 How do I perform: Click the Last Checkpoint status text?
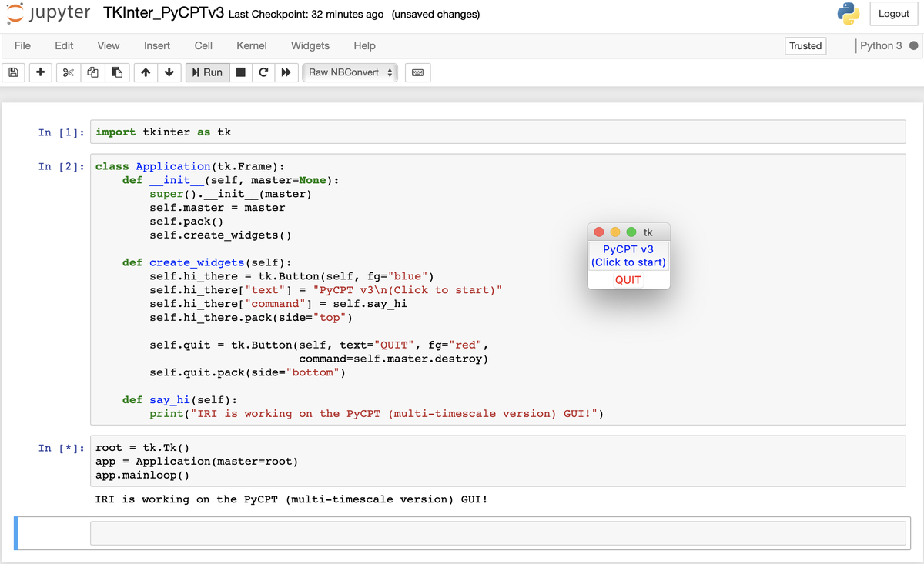(x=306, y=15)
